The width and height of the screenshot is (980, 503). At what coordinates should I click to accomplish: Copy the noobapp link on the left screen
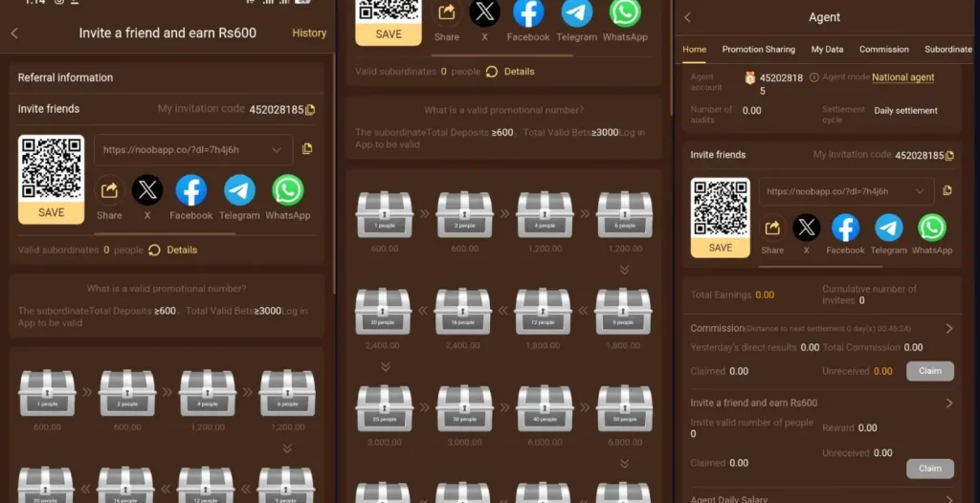[307, 149]
